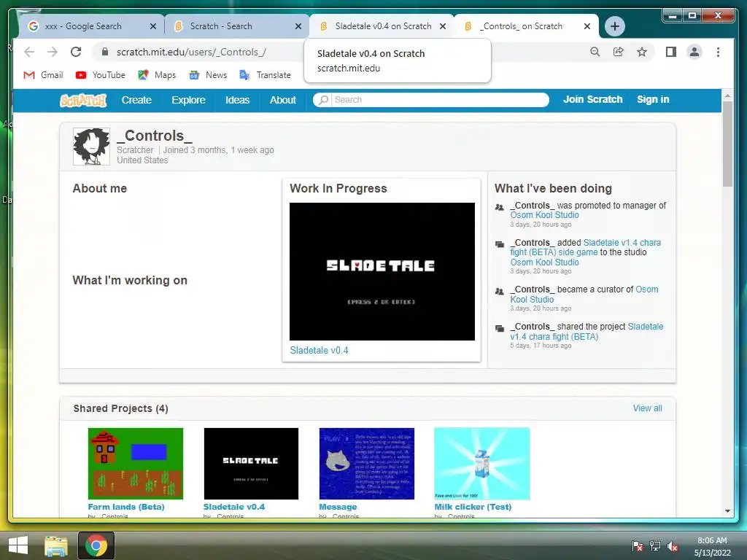Click the Scratch logo in navbar
This screenshot has width=747, height=560.
point(83,100)
